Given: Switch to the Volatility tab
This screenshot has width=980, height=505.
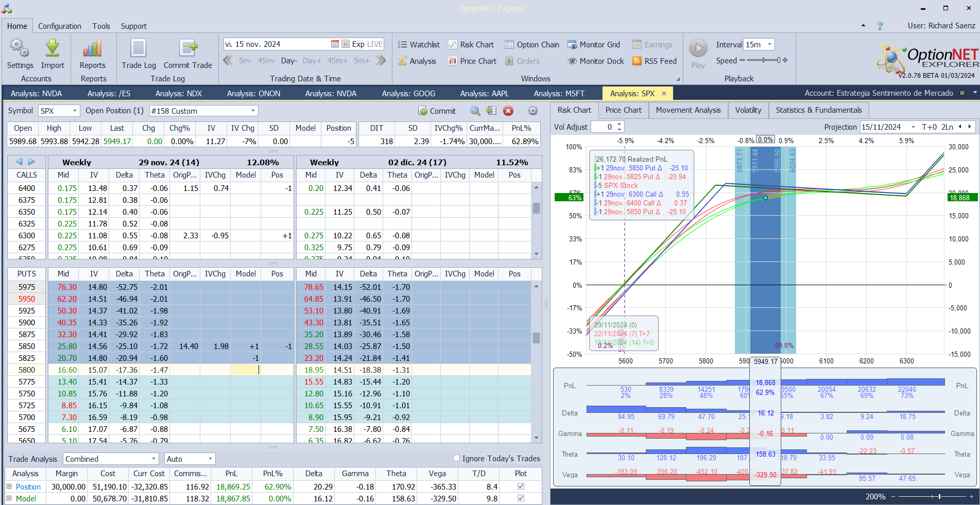Looking at the screenshot, I should pyautogui.click(x=748, y=110).
